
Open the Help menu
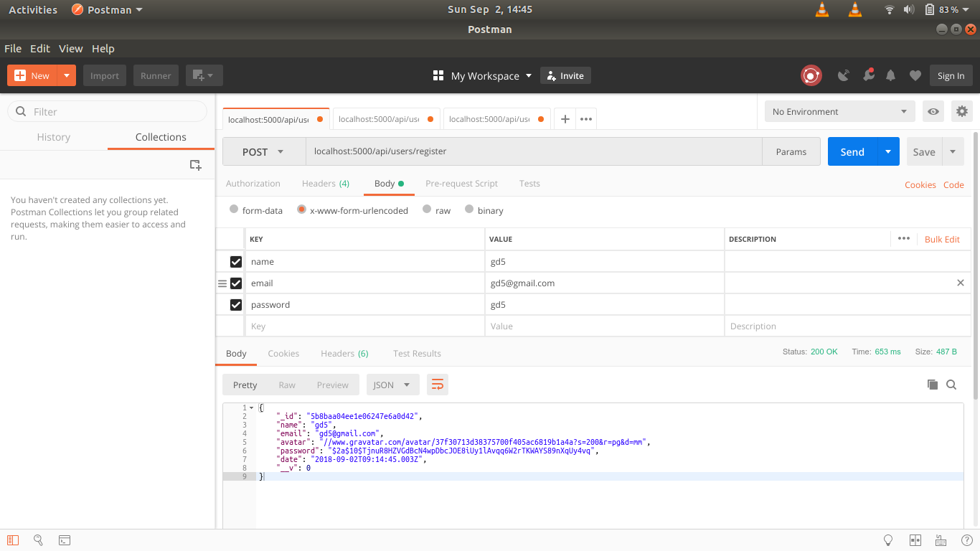point(103,48)
